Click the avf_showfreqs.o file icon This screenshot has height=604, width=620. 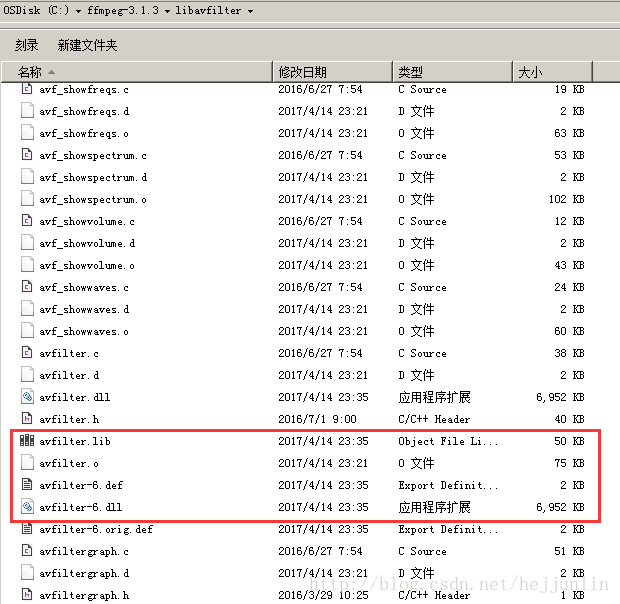27,133
